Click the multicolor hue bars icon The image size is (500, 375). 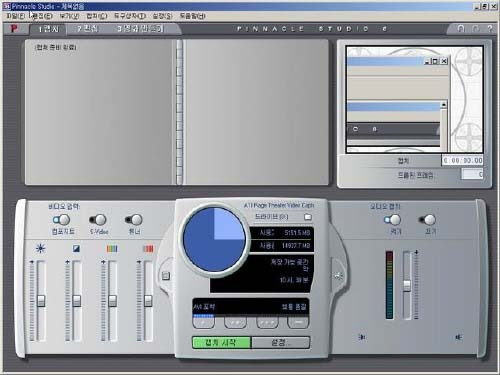coord(112,249)
